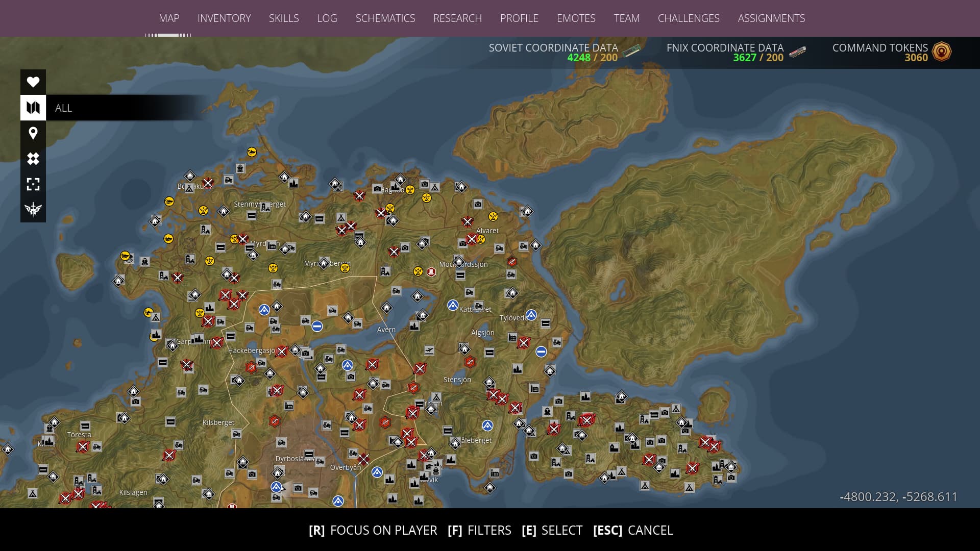Click the Algsjön map label
980x551 pixels.
click(483, 333)
